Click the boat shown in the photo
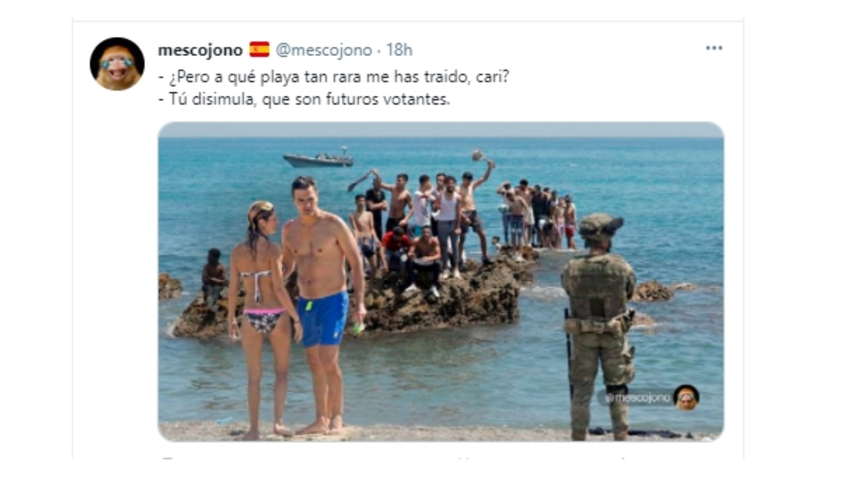 coord(318,158)
